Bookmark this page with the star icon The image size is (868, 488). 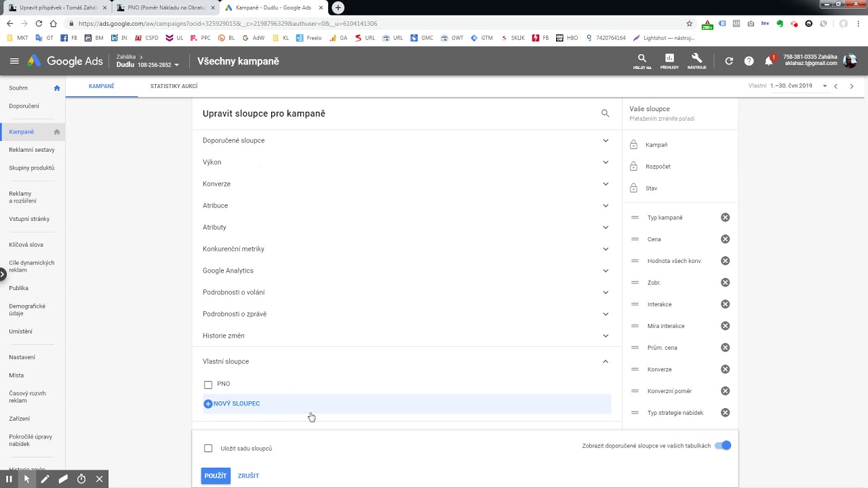click(x=689, y=23)
